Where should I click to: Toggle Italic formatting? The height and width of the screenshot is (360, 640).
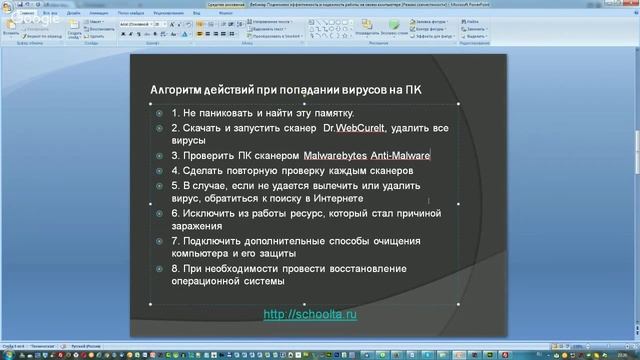pyautogui.click(x=131, y=34)
